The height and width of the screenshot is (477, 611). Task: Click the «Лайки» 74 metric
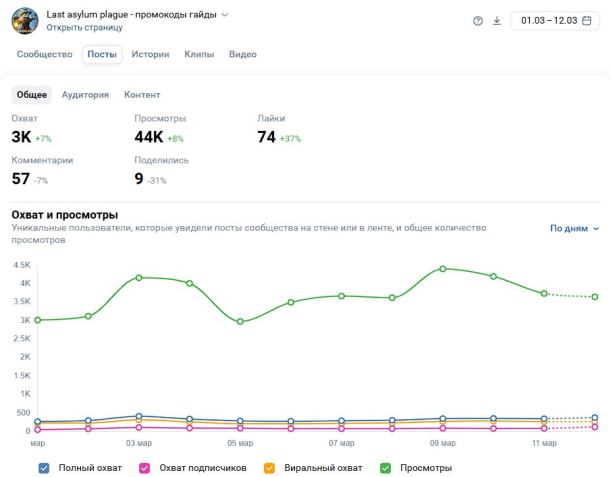tap(267, 137)
